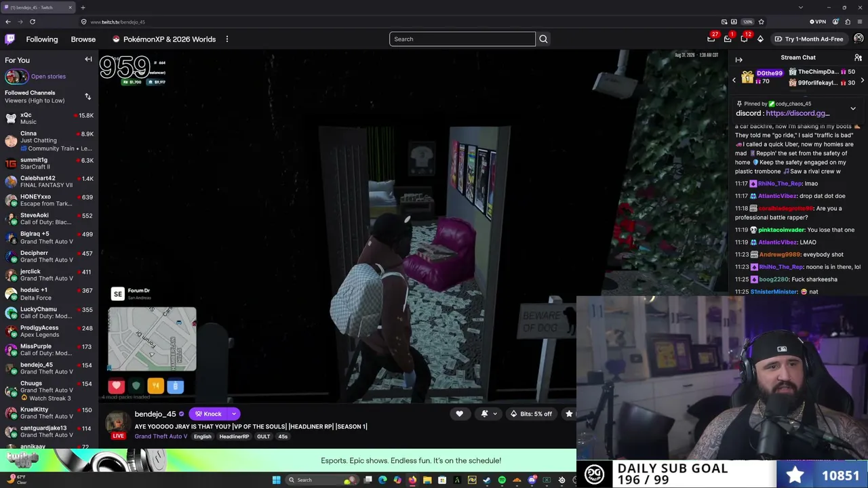Open summit1g channel from sidebar

49,163
